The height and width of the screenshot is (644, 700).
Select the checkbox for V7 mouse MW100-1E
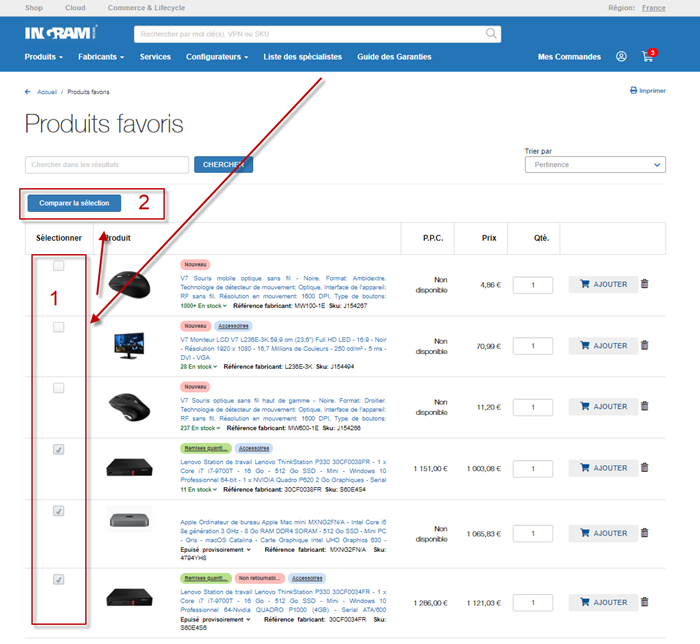(x=58, y=266)
